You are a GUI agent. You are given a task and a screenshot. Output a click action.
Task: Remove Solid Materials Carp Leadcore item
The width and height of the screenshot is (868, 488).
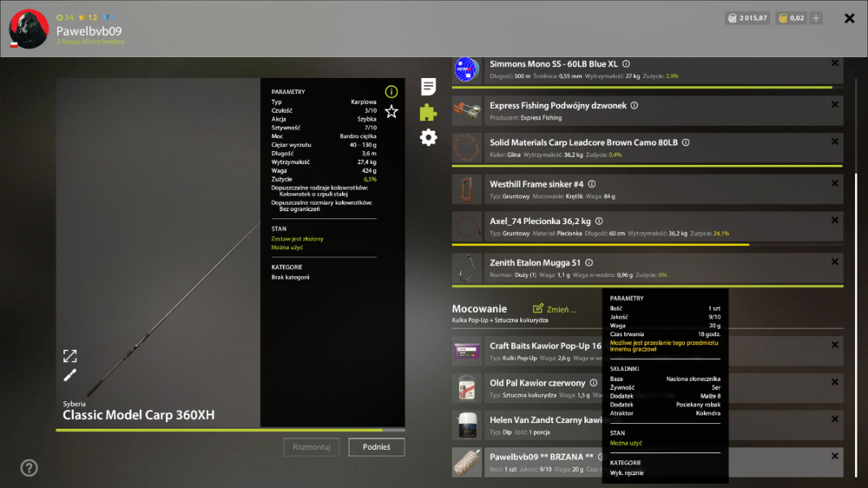pos(834,141)
